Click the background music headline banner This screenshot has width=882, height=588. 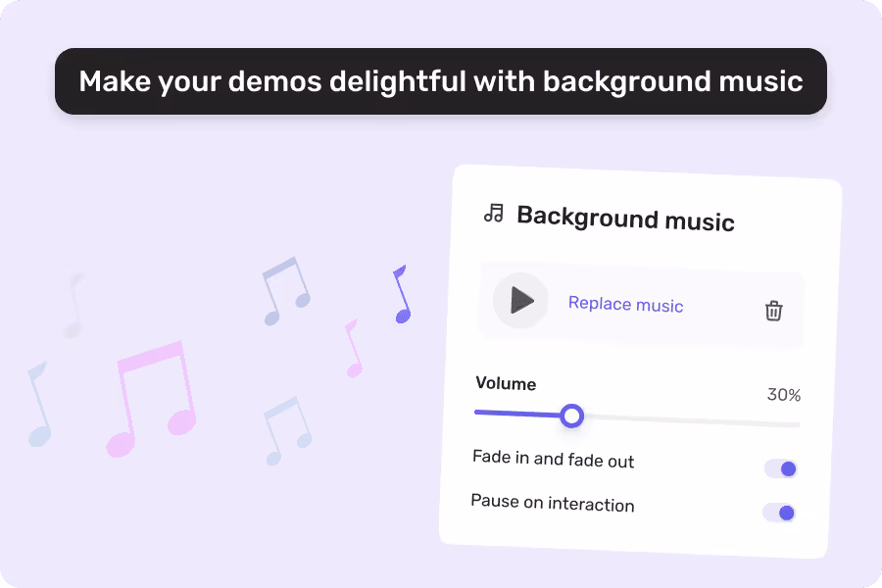click(x=441, y=81)
